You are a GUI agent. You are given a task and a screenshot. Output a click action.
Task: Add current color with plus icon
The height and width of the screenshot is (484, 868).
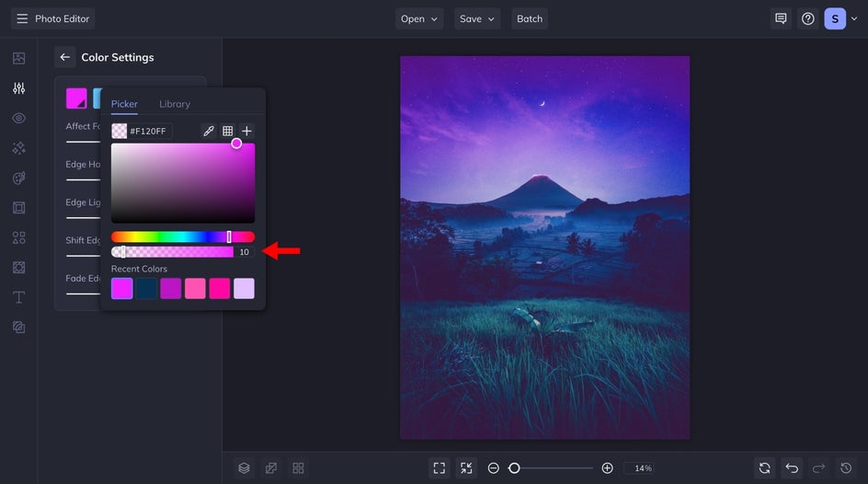[x=247, y=132]
